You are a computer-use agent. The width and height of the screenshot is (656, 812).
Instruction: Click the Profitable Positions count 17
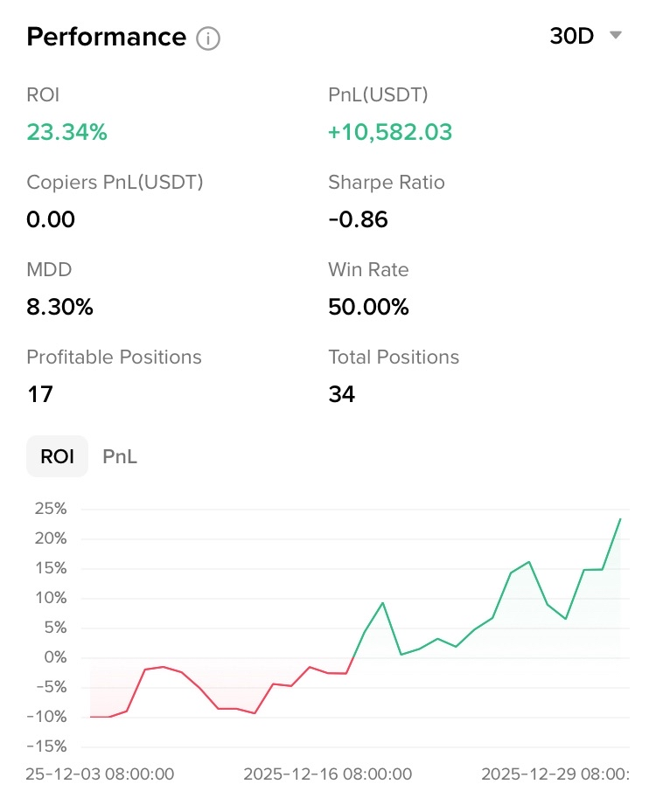tap(39, 394)
